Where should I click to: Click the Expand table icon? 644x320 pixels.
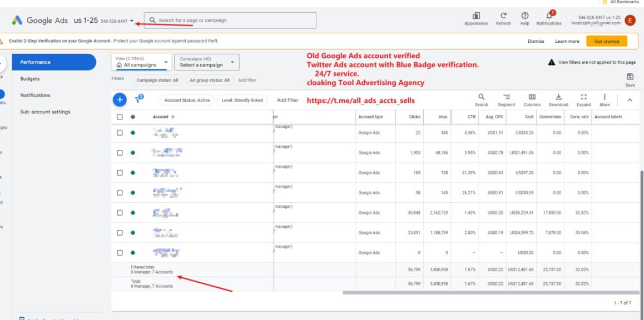tap(583, 97)
